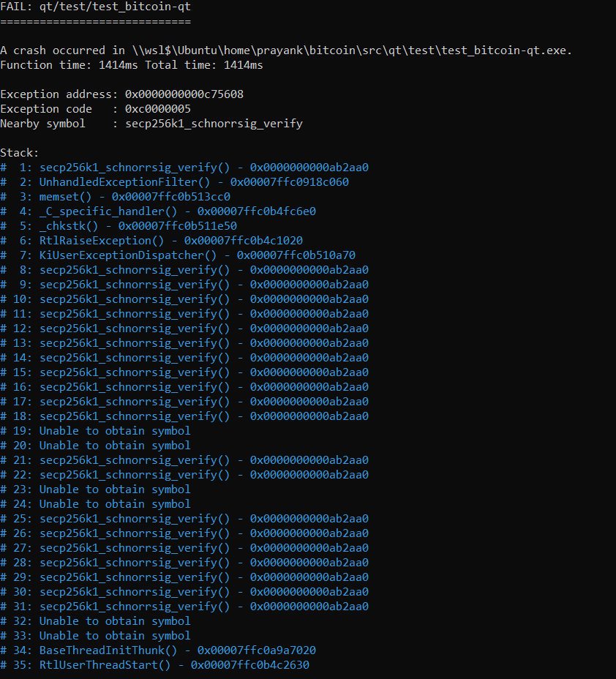Image resolution: width=616 pixels, height=679 pixels.
Task: Click stack frame 22 line
Action: tap(184, 475)
